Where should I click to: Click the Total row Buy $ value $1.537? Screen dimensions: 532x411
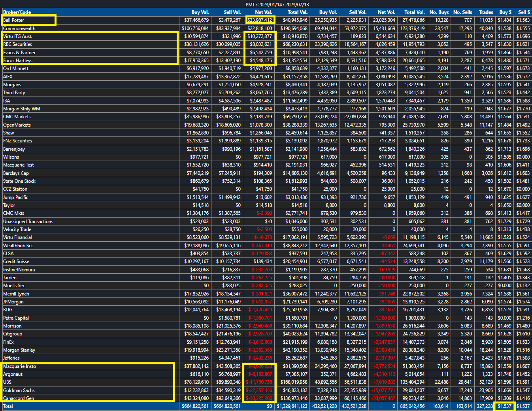tap(505, 406)
